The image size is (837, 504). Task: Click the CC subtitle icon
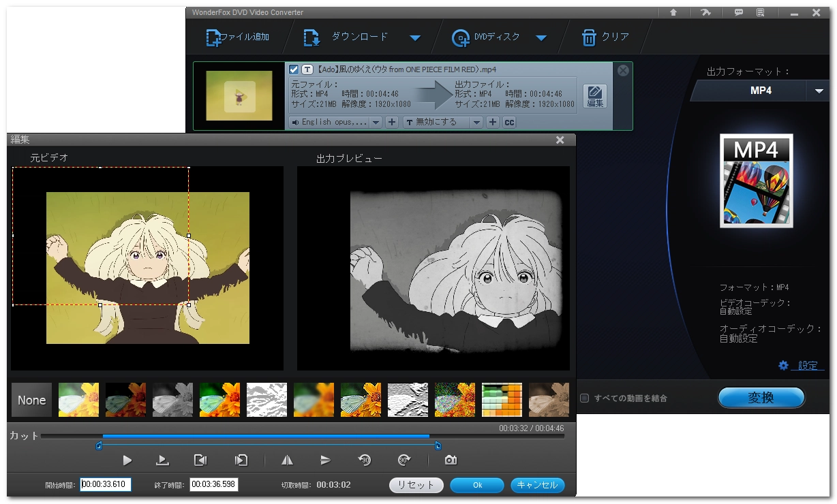(509, 123)
